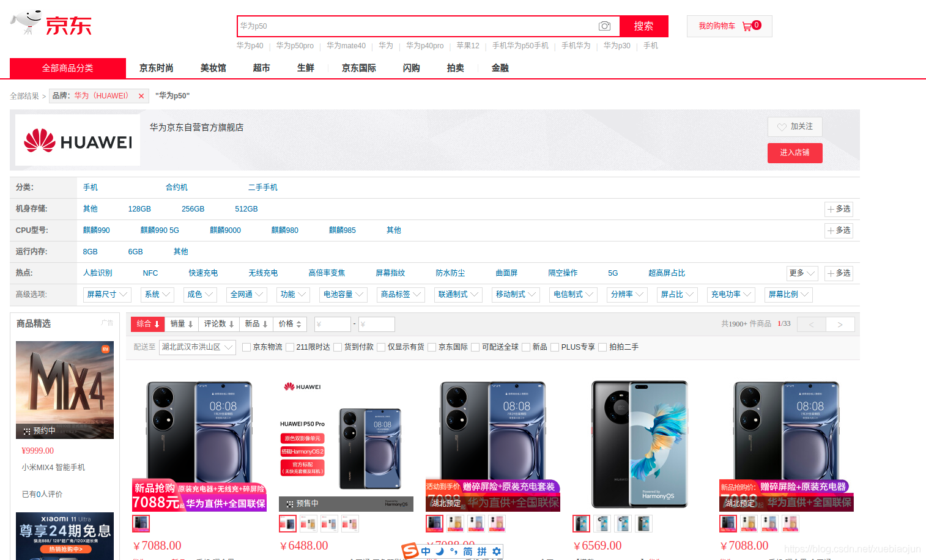926x560 pixels.
Task: Open the Chinese mode icon in IME toolbar
Action: pyautogui.click(x=426, y=551)
